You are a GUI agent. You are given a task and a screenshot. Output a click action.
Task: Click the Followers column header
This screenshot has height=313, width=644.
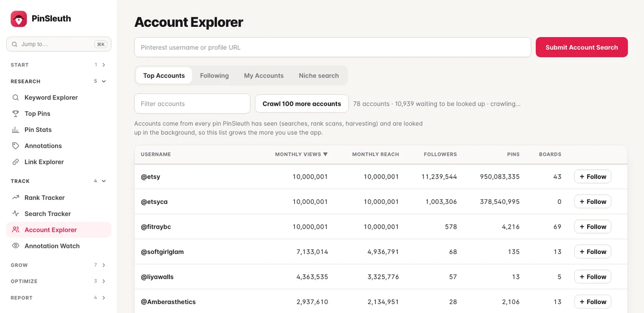440,154
